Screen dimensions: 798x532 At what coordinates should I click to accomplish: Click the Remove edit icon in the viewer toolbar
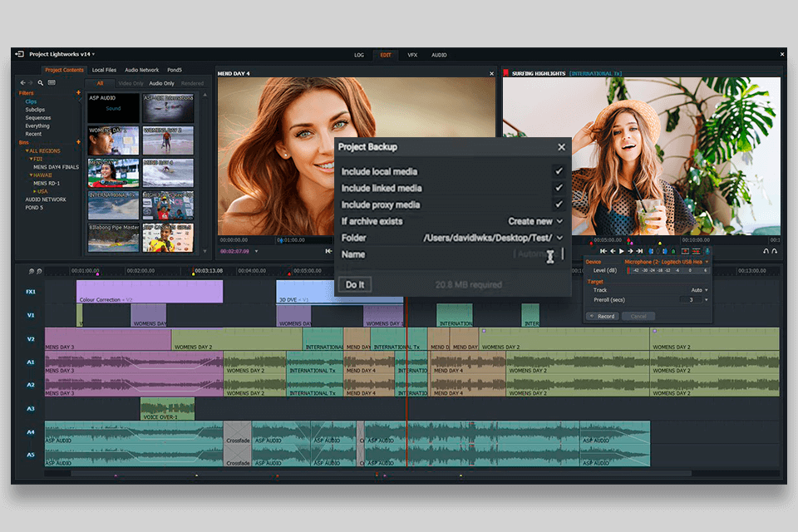[685, 251]
